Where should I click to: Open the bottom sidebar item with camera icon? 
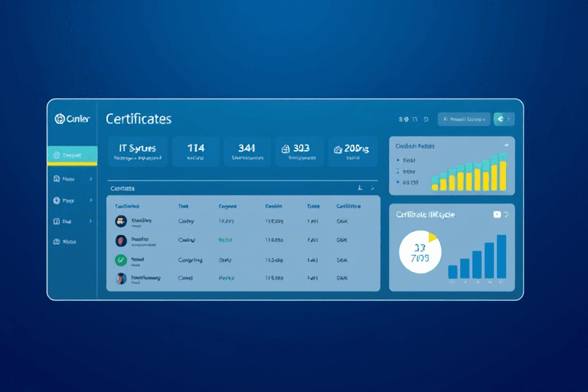(x=65, y=242)
